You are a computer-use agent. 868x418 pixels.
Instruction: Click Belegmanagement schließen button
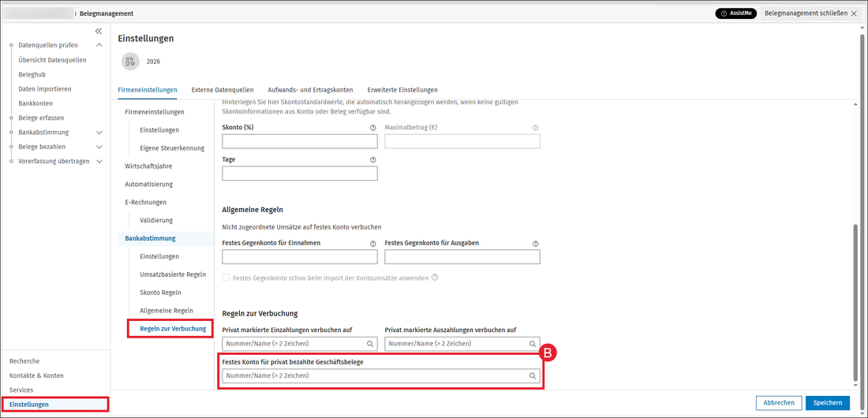pos(810,13)
